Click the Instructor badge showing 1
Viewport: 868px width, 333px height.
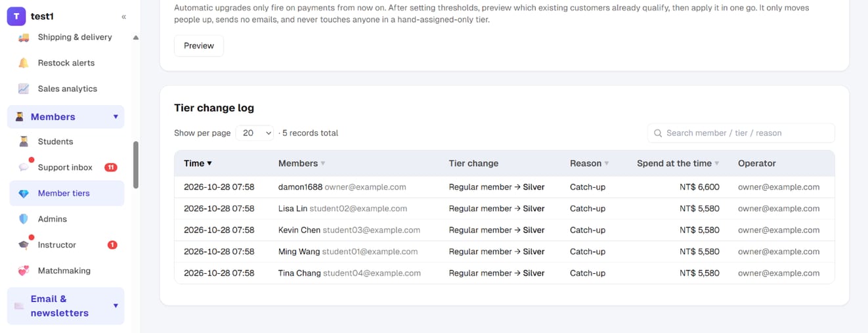112,245
